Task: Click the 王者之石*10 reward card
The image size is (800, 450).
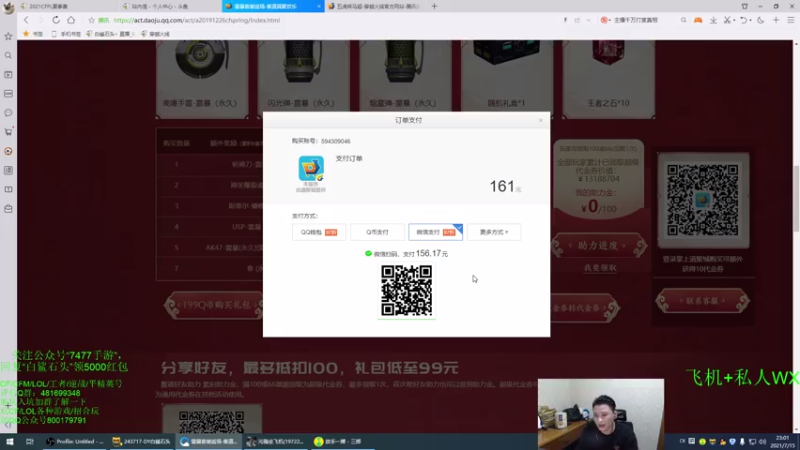Action: point(608,79)
